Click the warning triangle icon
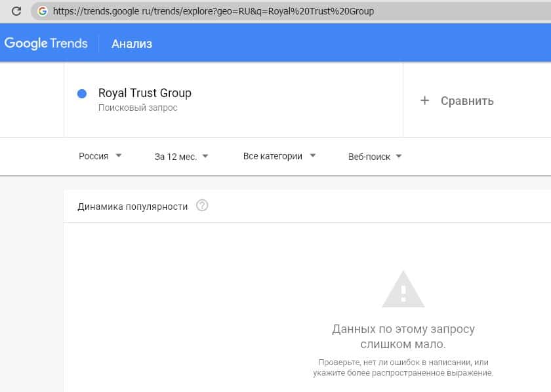Image resolution: width=551 pixels, height=392 pixels. 403,290
